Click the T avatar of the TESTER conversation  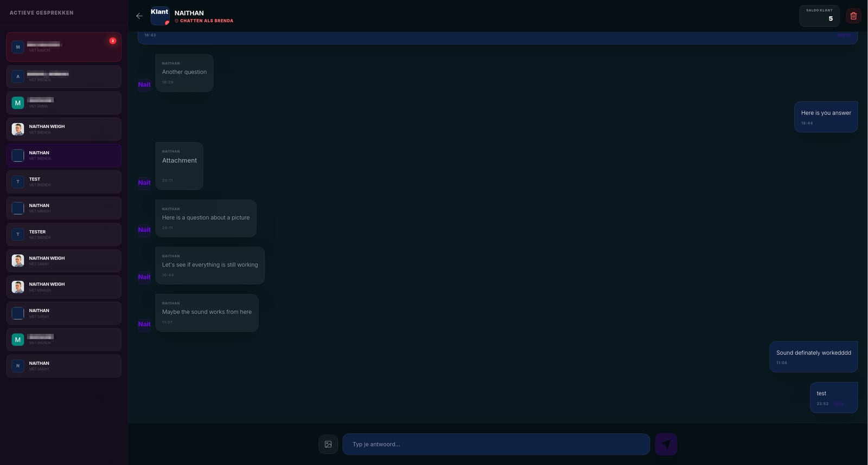pos(18,235)
